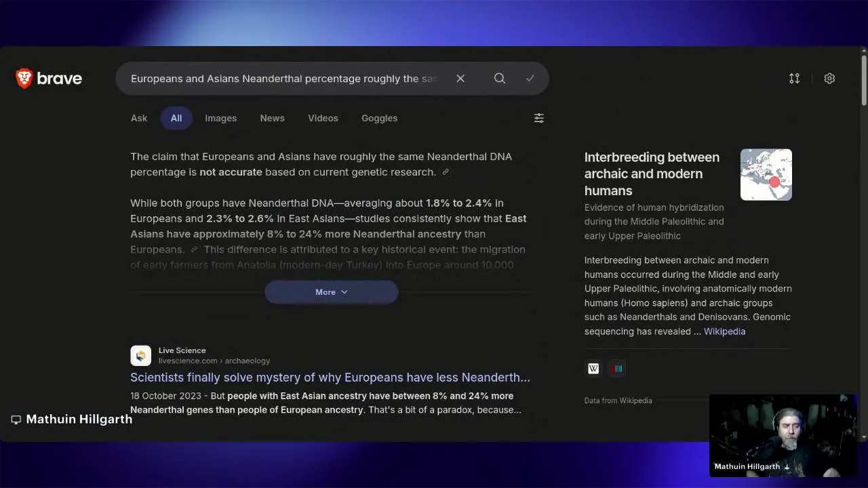Click the webcam video thumbnail

click(783, 436)
